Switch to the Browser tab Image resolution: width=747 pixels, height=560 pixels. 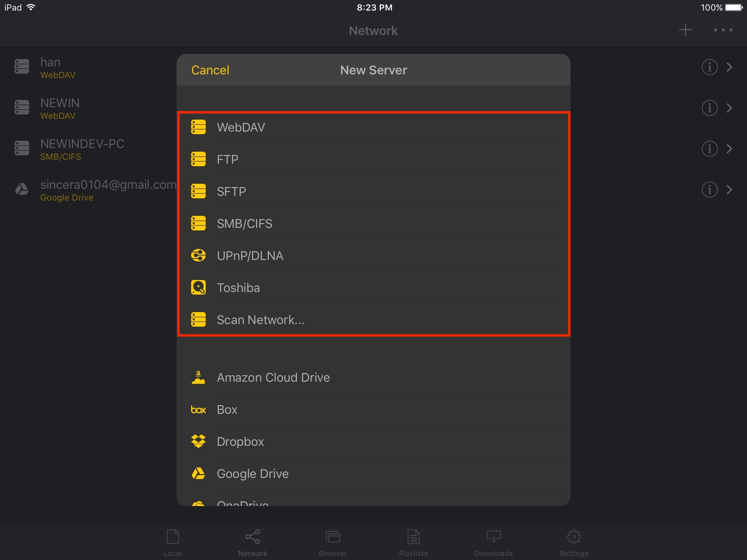[x=333, y=543]
